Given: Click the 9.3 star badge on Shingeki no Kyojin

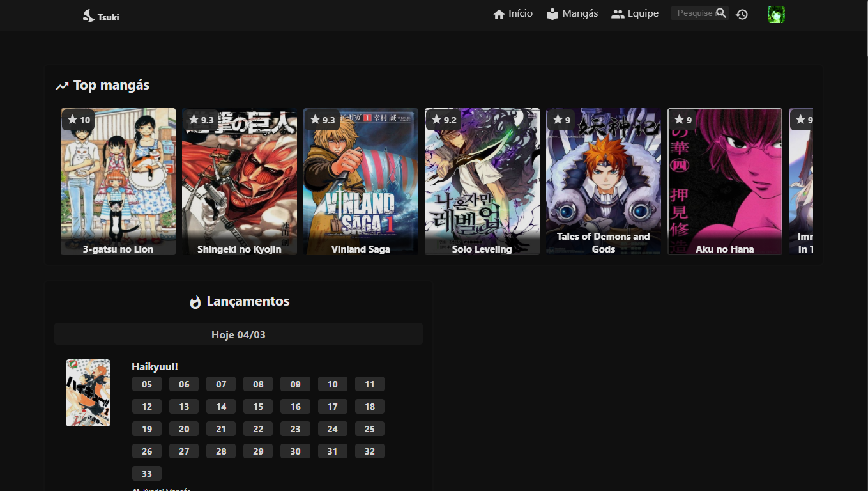Looking at the screenshot, I should point(201,120).
